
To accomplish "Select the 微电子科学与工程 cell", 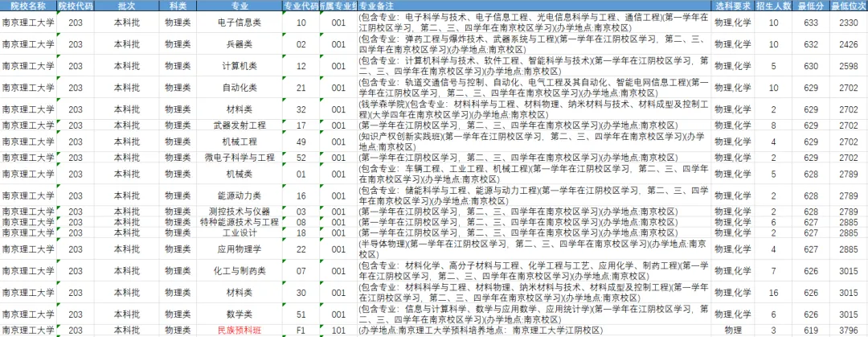I will pos(240,158).
